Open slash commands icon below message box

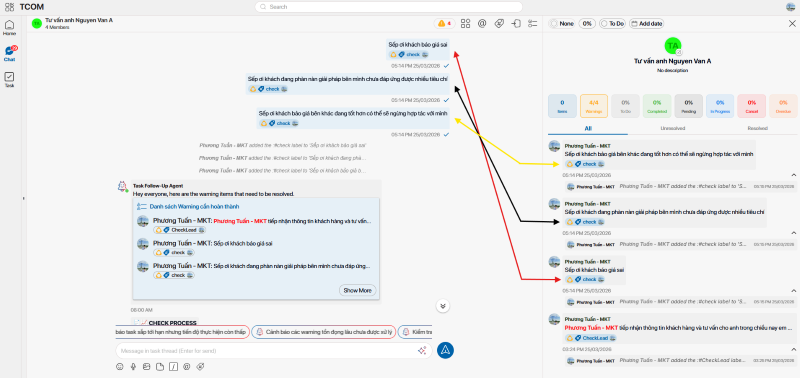[173, 366]
